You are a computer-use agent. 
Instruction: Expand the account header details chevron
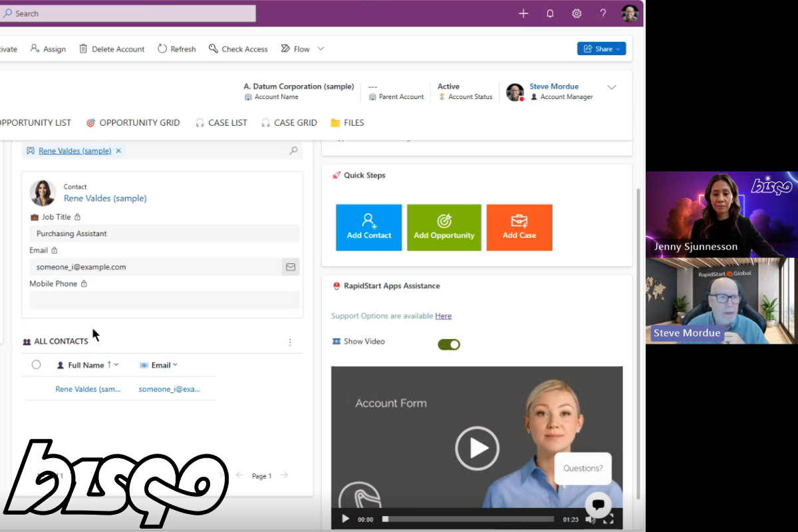(x=612, y=86)
